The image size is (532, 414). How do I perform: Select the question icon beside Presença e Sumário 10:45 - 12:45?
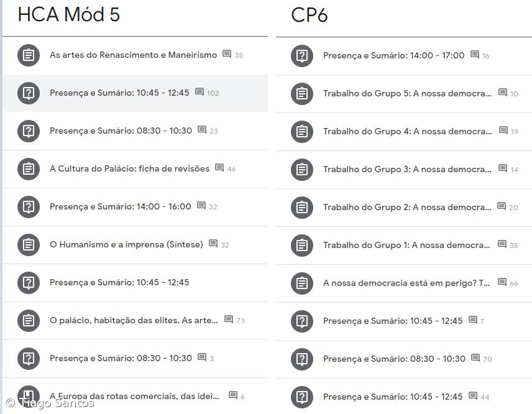tap(28, 93)
